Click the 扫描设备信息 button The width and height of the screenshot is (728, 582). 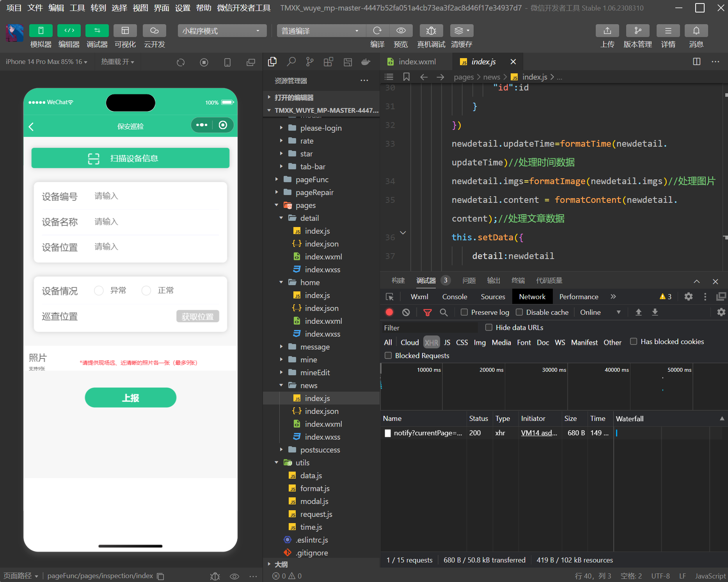click(x=130, y=158)
